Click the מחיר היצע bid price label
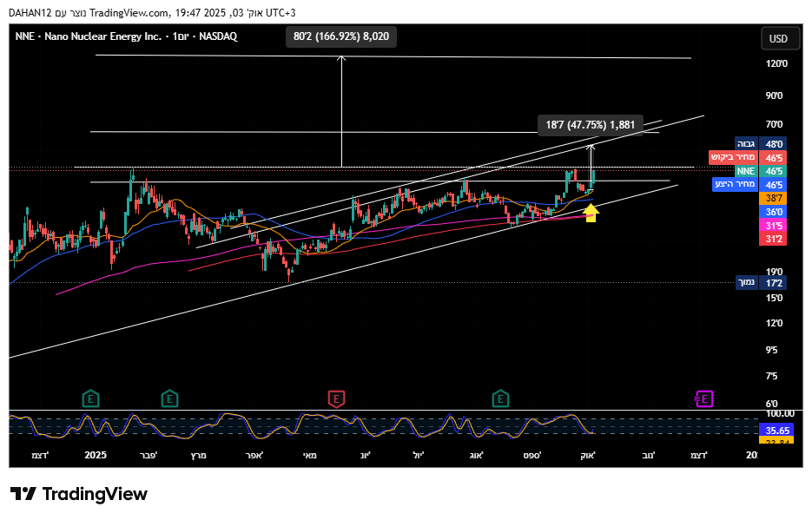The width and height of the screenshot is (812, 520). coord(749,185)
